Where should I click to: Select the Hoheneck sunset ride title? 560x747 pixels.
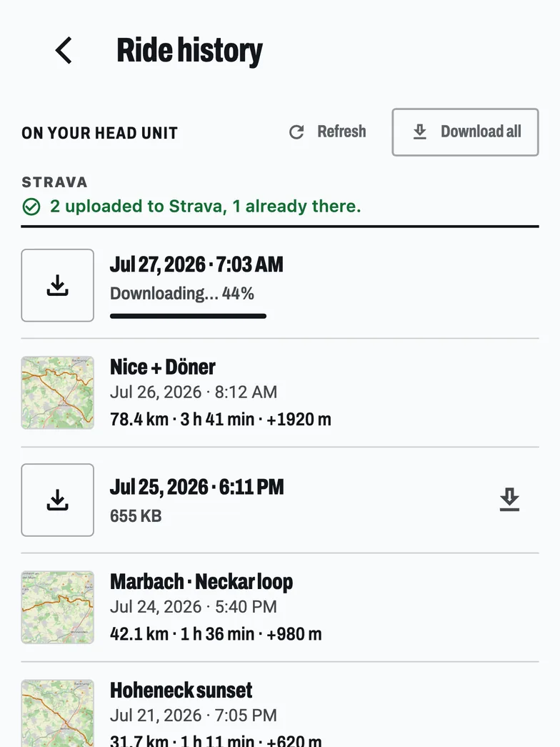point(181,691)
